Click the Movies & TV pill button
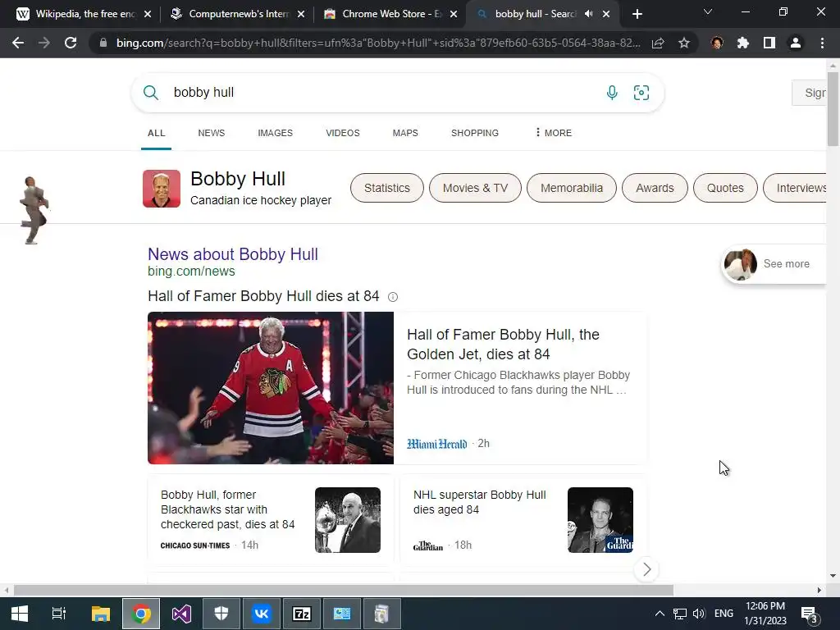 coord(475,188)
